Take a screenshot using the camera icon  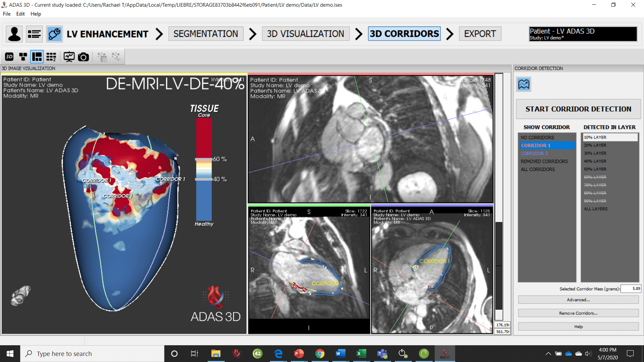(x=83, y=57)
